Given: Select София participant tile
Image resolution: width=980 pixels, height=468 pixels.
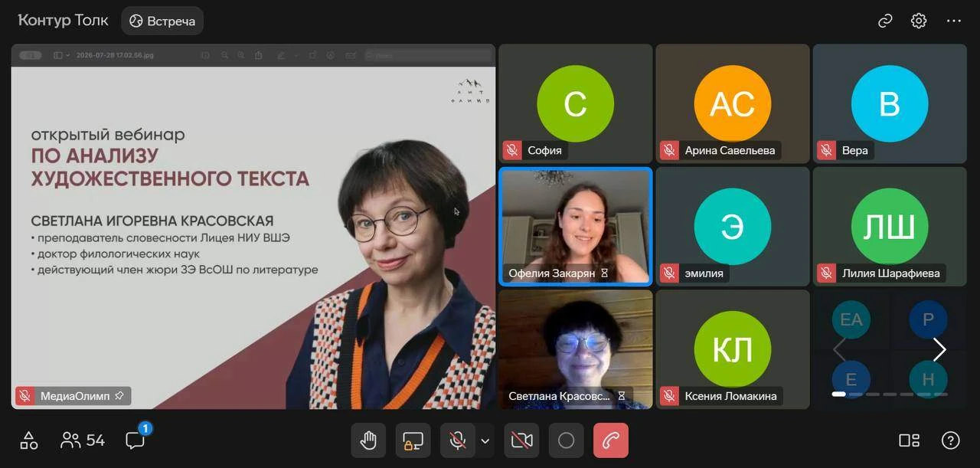Looking at the screenshot, I should pyautogui.click(x=576, y=103).
